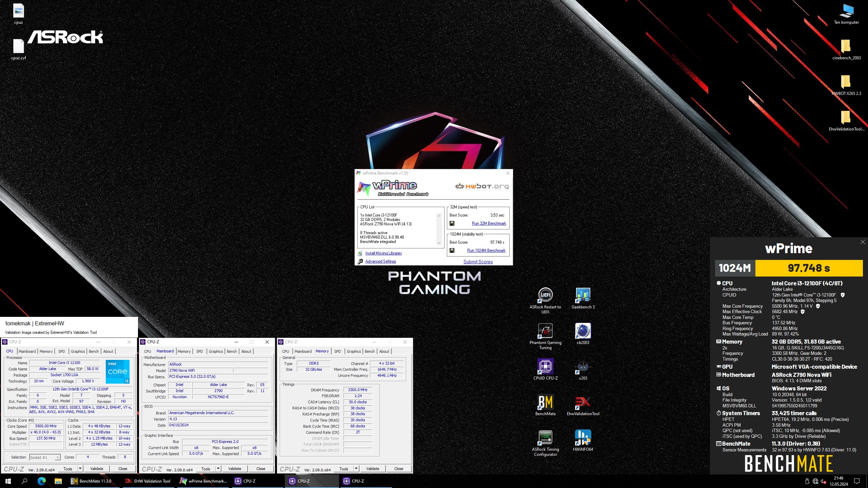The image size is (868, 488).
Task: Open the cpuz.cvf desktop file
Action: (18, 49)
